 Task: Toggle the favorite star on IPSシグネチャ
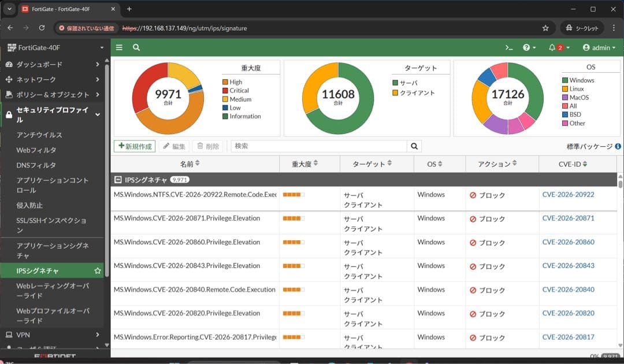(98, 270)
